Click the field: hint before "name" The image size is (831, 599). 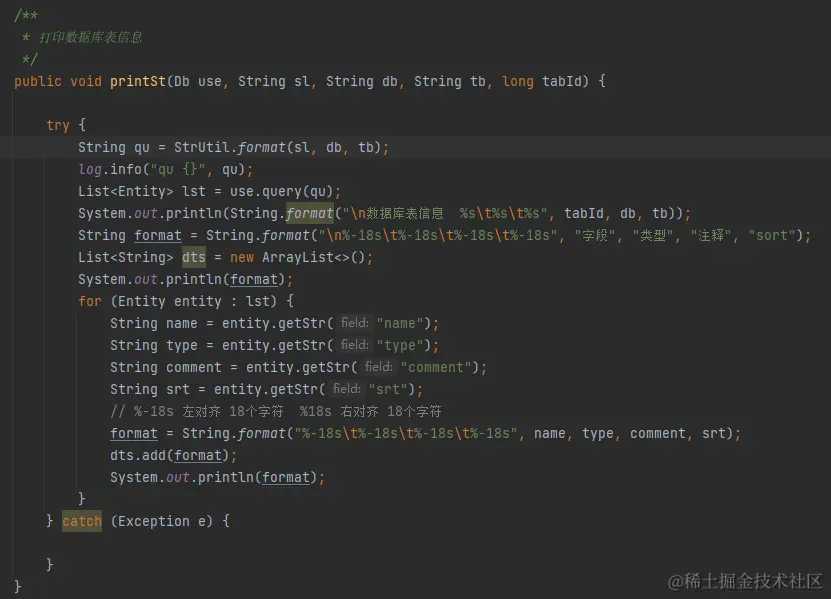[355, 323]
